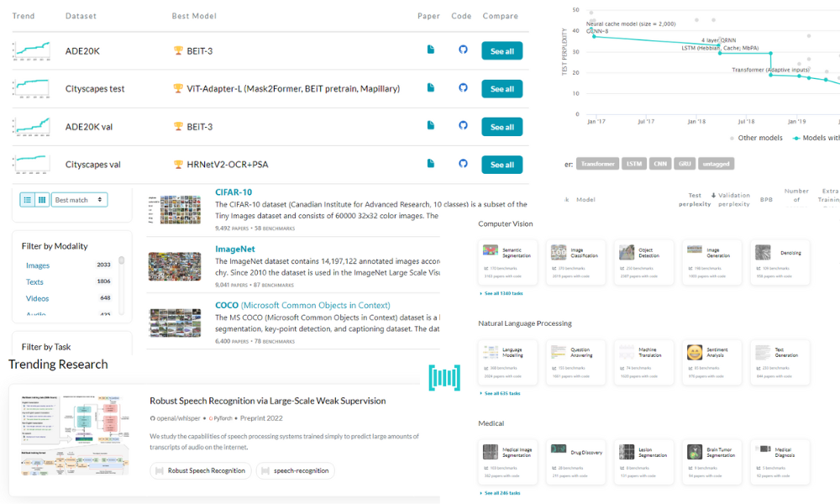Open the Object Detection task card
The image size is (840, 504).
[x=644, y=262]
